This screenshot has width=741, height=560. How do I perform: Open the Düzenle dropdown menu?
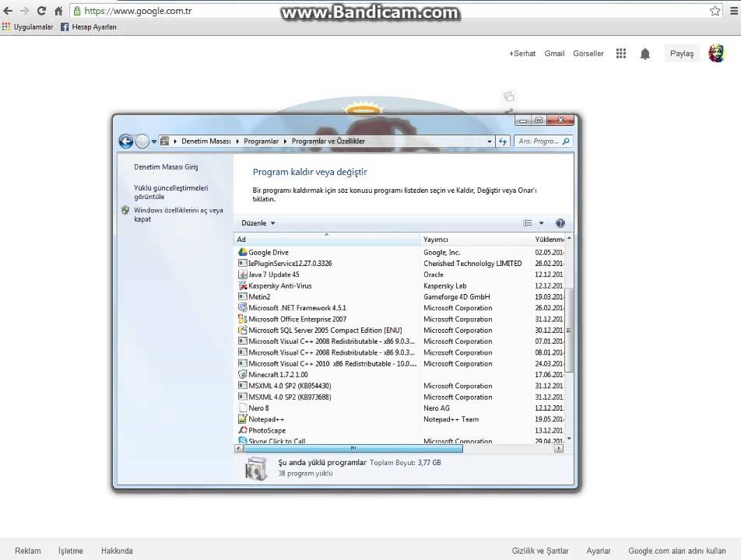[258, 223]
